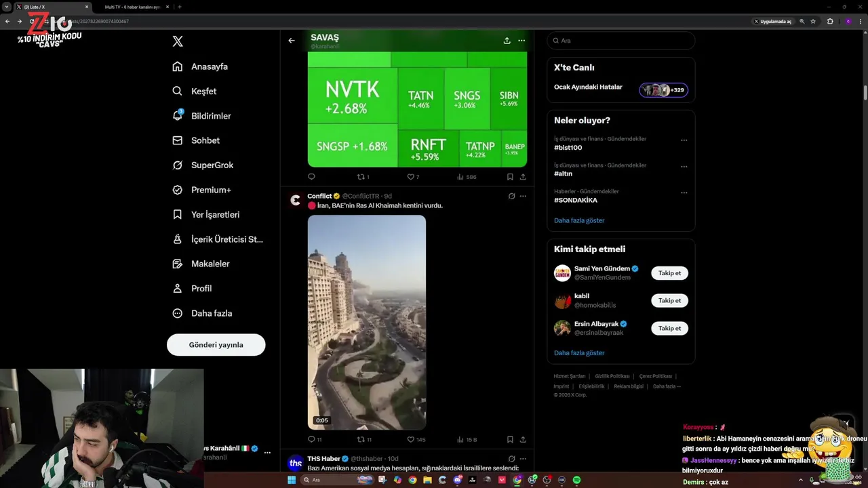This screenshot has height=488, width=868.
Task: Open account switcher menu beside Karahânlî
Action: [x=267, y=452]
